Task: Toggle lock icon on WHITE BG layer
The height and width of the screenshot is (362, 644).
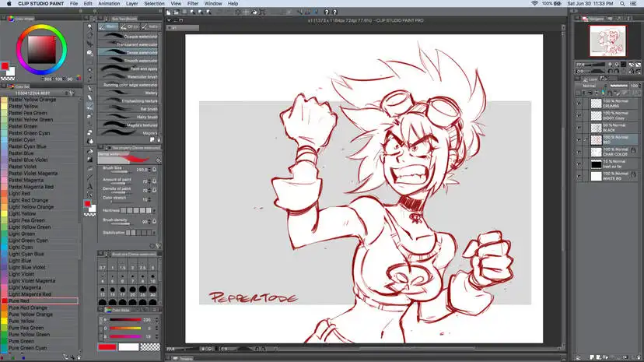Action: [x=634, y=175]
